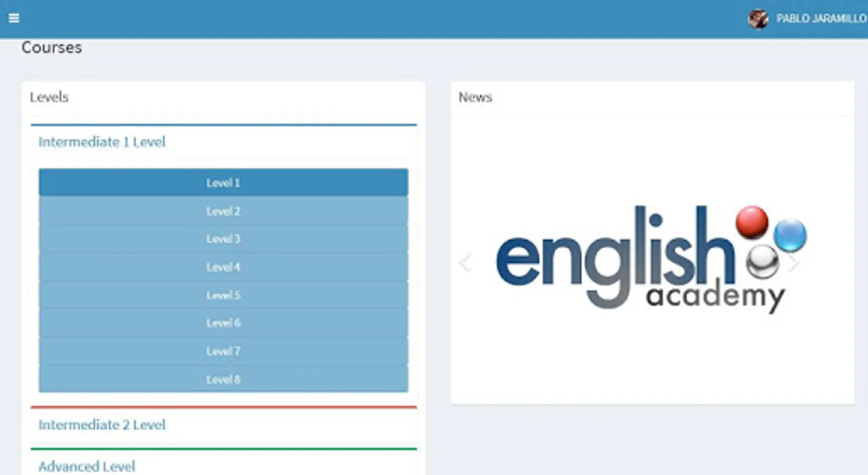Open Level 2
868x475 pixels.
tap(224, 211)
